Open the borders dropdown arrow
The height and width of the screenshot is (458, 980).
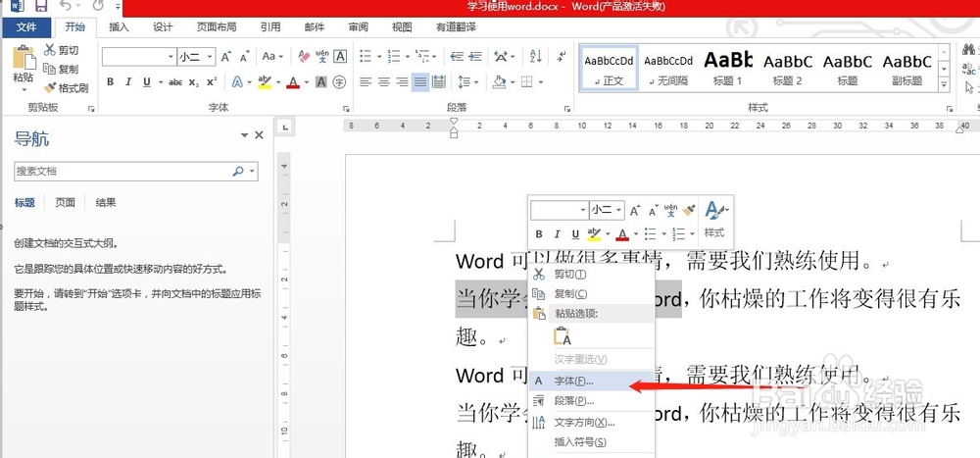click(541, 82)
